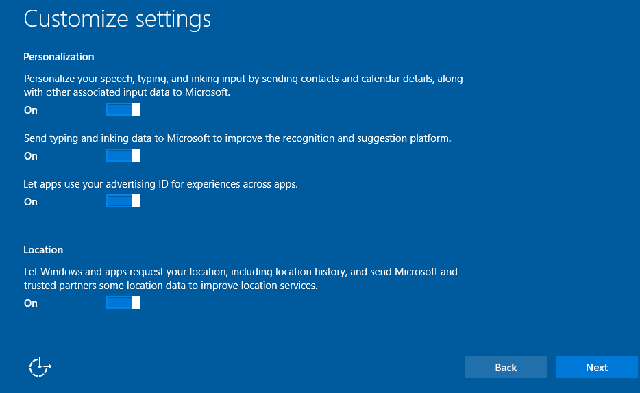Click the advertising ID description text
This screenshot has height=393, width=640.
tap(160, 184)
